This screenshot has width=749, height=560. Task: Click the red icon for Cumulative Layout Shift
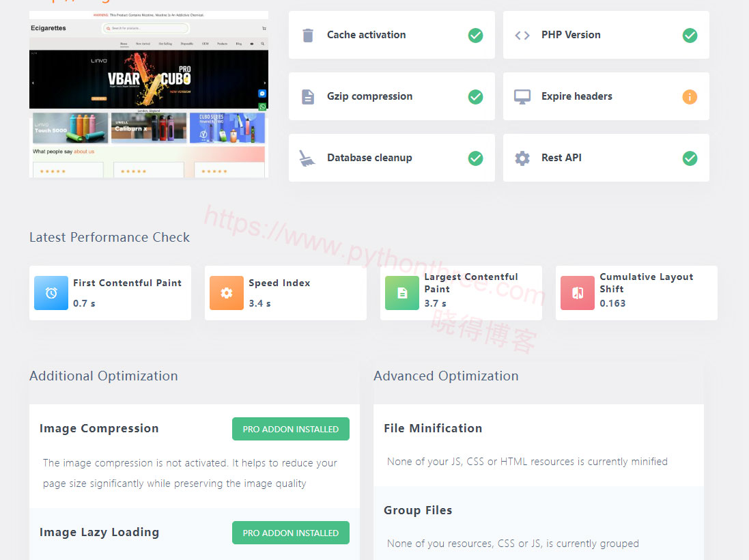(x=578, y=293)
